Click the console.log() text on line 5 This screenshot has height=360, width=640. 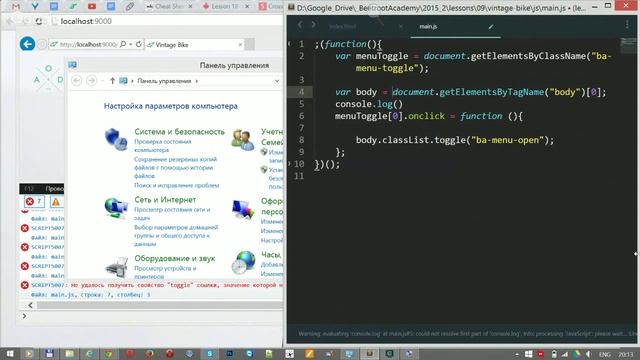(x=369, y=104)
